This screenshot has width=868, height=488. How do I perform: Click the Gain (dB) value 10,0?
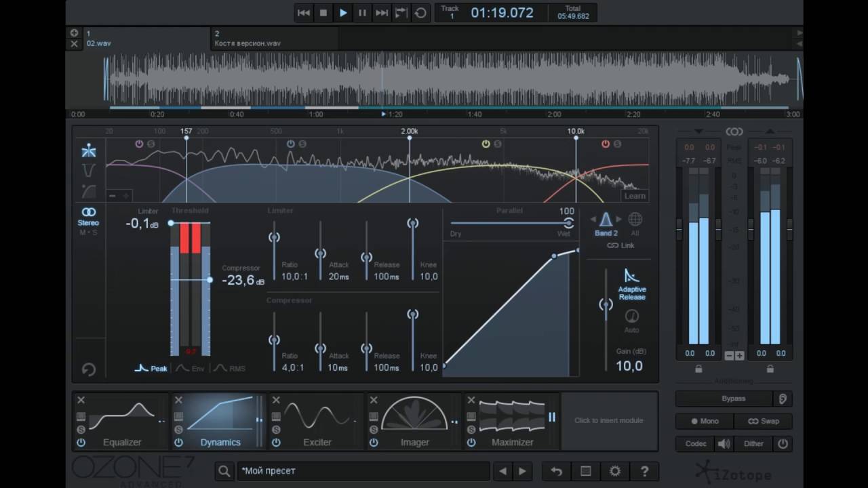[x=629, y=366]
